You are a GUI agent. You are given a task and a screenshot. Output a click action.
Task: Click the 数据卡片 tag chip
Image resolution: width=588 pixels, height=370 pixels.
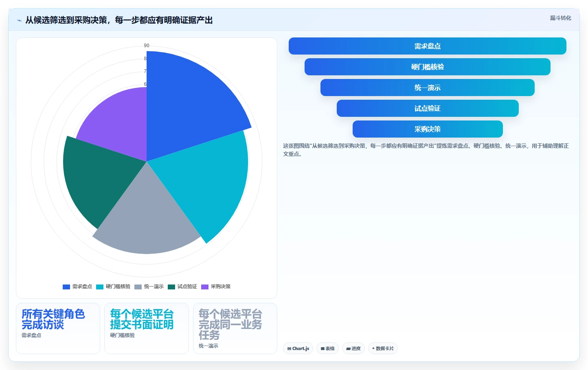click(383, 348)
